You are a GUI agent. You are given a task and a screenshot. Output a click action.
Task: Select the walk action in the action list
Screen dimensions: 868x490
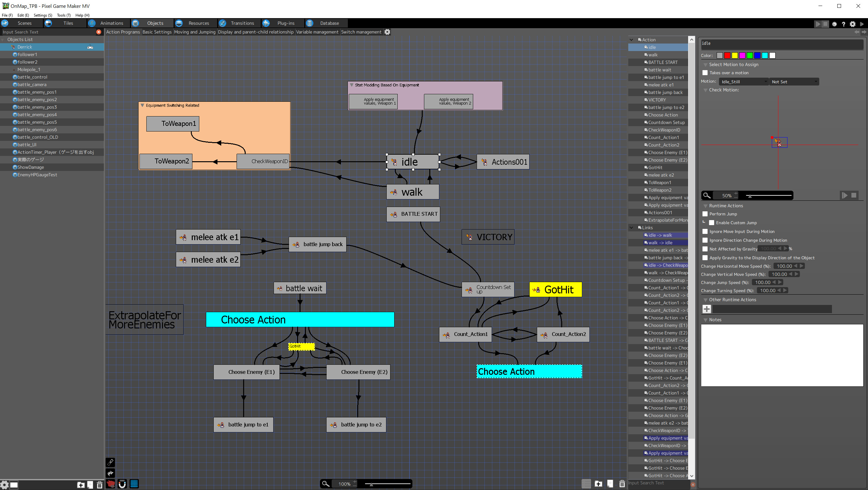pyautogui.click(x=652, y=54)
